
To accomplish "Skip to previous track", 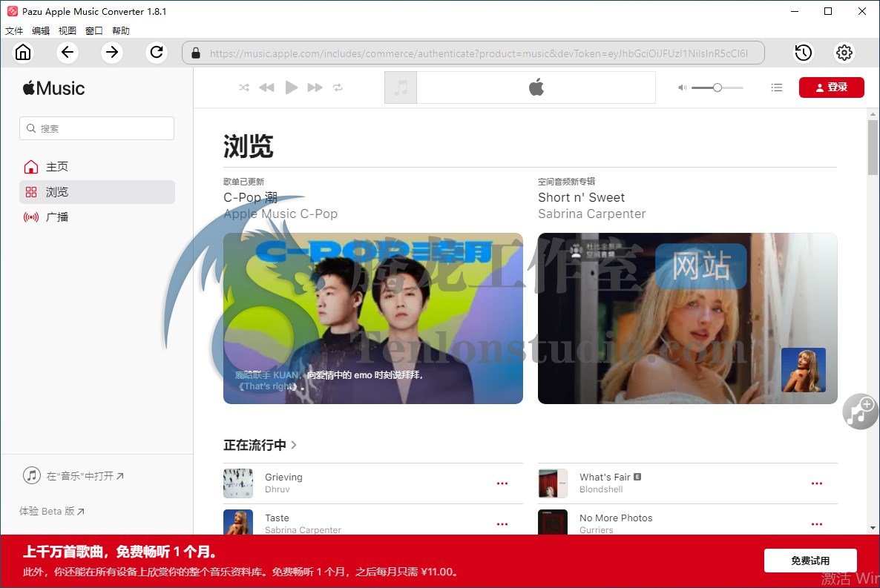I will click(266, 87).
